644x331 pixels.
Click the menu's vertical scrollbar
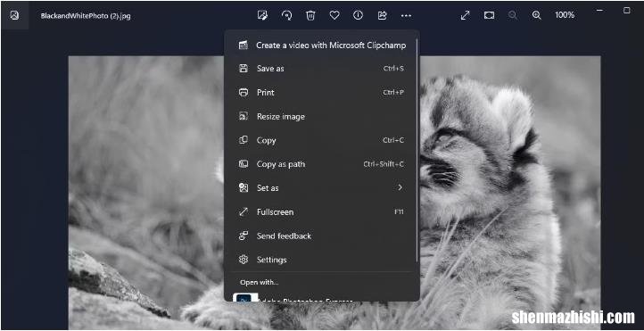click(x=417, y=150)
